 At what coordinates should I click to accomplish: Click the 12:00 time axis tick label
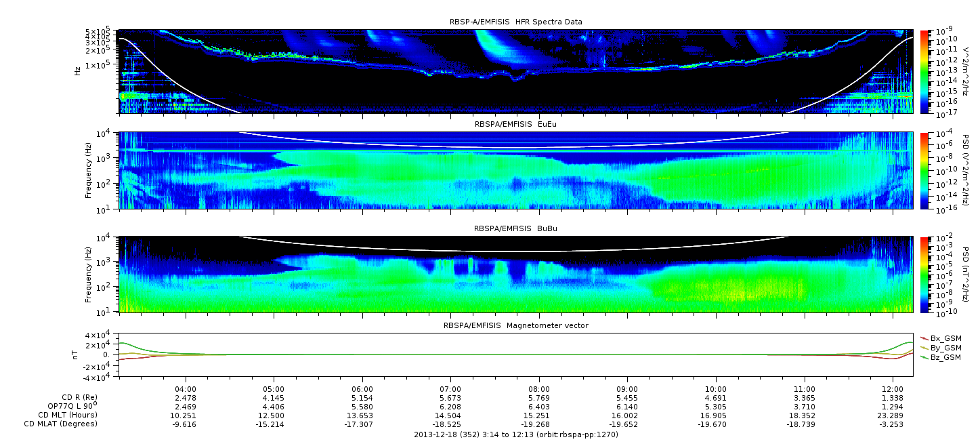[x=892, y=388]
